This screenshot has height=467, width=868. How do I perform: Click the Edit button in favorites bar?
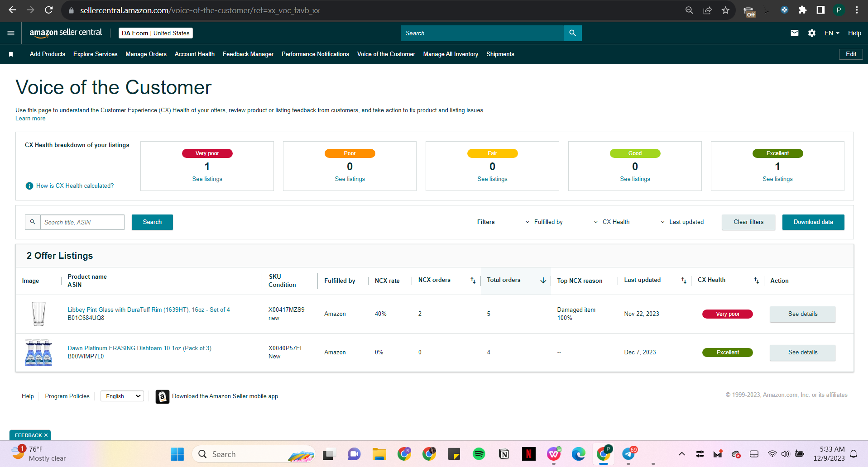click(x=851, y=54)
